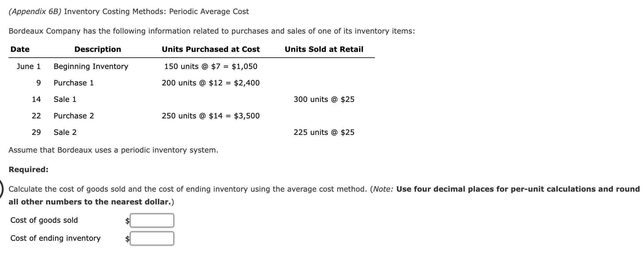Screen dimensions: 644x274
Task: Click the 225 units @ $25 entry
Action: pyautogui.click(x=324, y=132)
